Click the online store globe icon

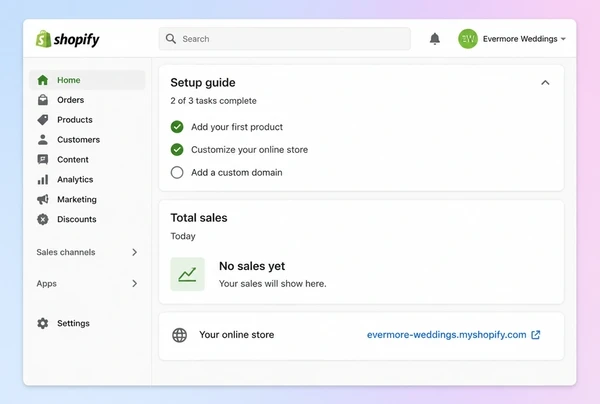(x=179, y=335)
